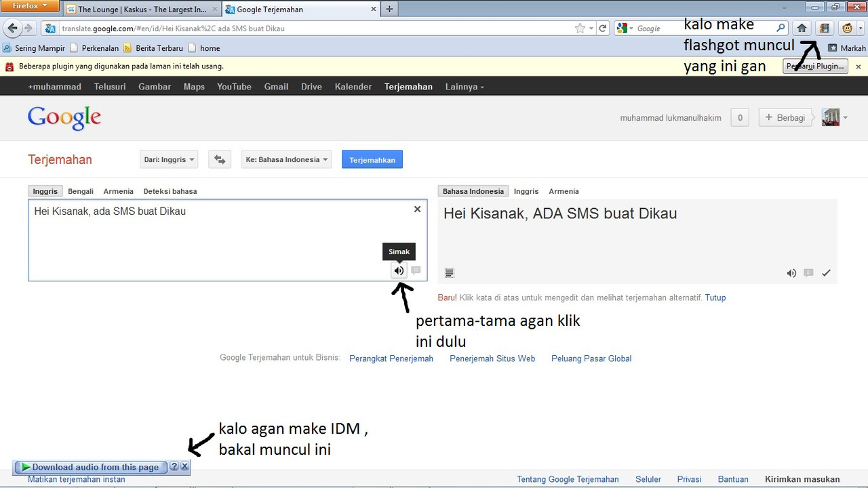Select Deteksi bahasa source tab
Viewport: 868px width, 488px height.
[170, 191]
